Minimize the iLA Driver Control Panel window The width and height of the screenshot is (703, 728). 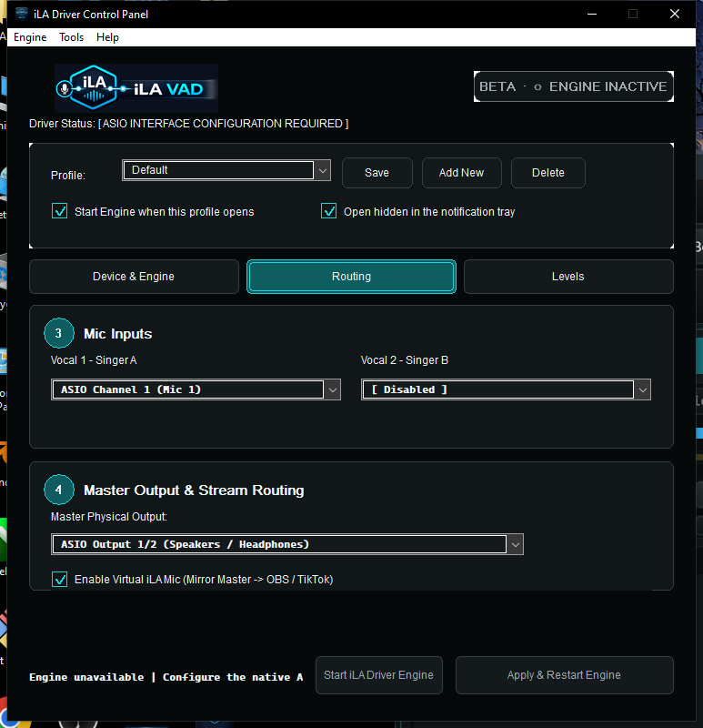tap(592, 14)
